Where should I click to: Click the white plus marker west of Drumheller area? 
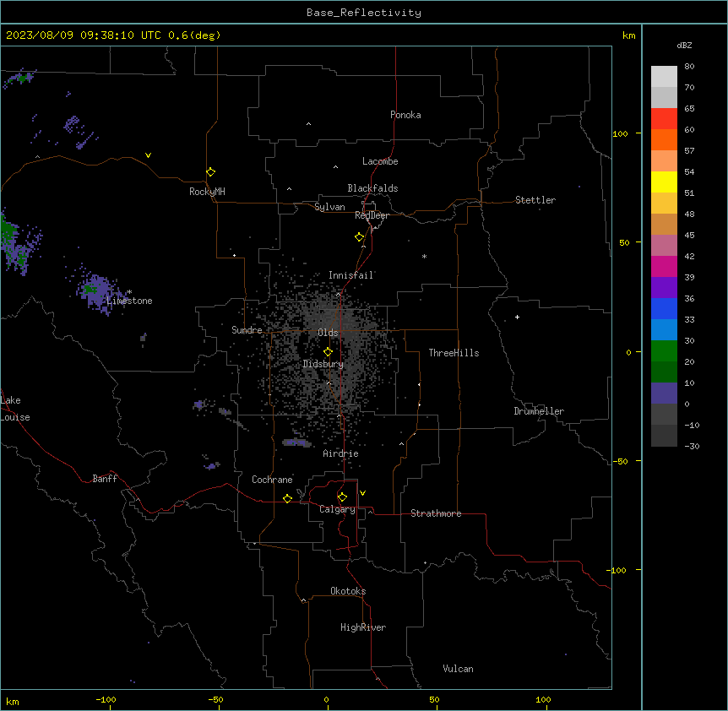pyautogui.click(x=517, y=317)
